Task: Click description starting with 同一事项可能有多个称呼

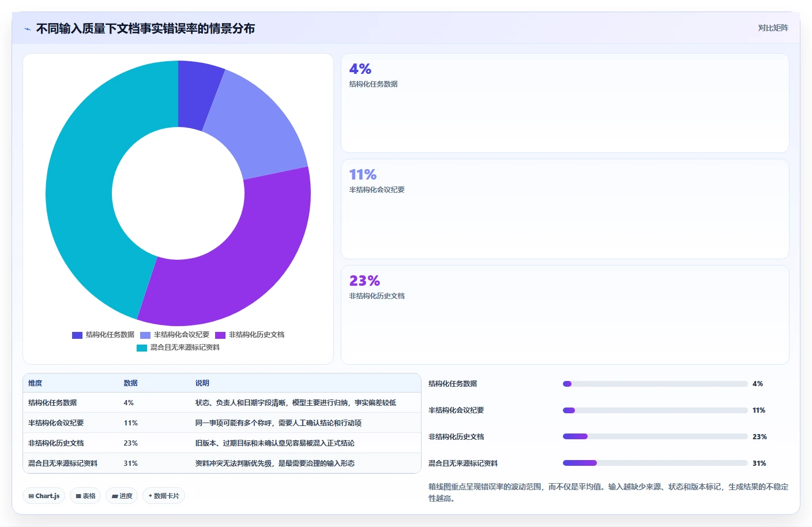Action: pyautogui.click(x=278, y=423)
